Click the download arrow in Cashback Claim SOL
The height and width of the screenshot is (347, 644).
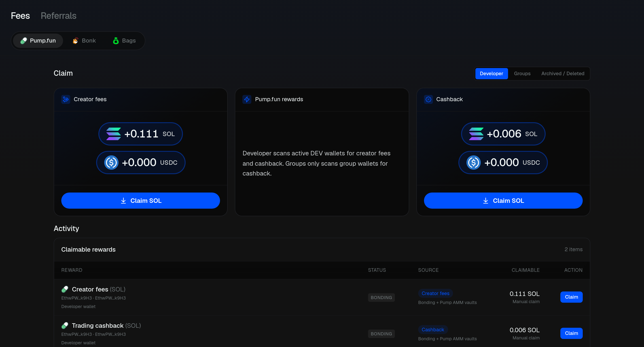click(x=485, y=201)
